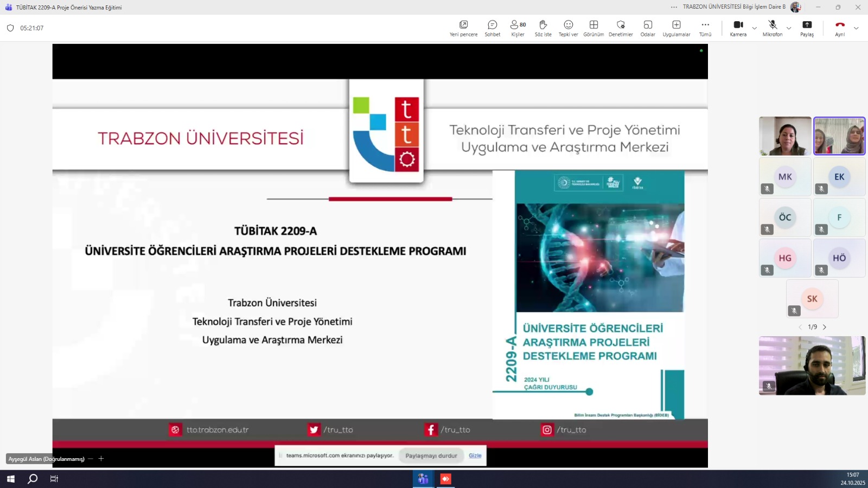Toggle the Kamera on or off
The width and height of the screenshot is (868, 488).
point(738,28)
